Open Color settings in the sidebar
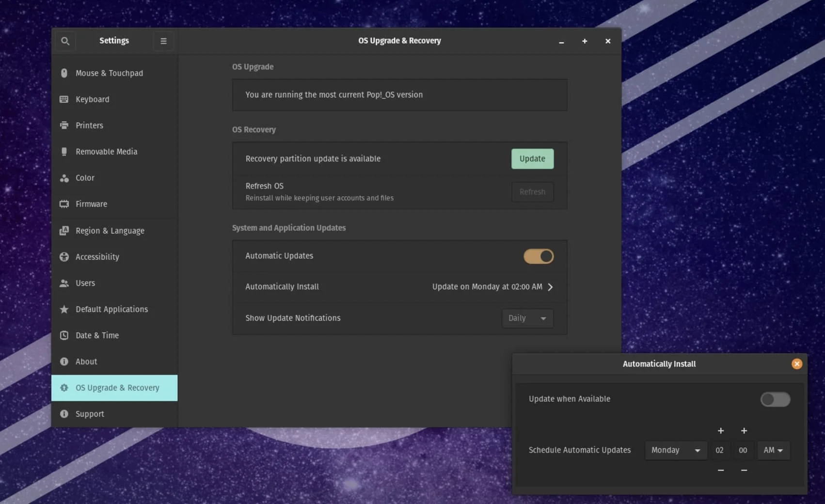Image resolution: width=825 pixels, height=504 pixels. (114, 178)
